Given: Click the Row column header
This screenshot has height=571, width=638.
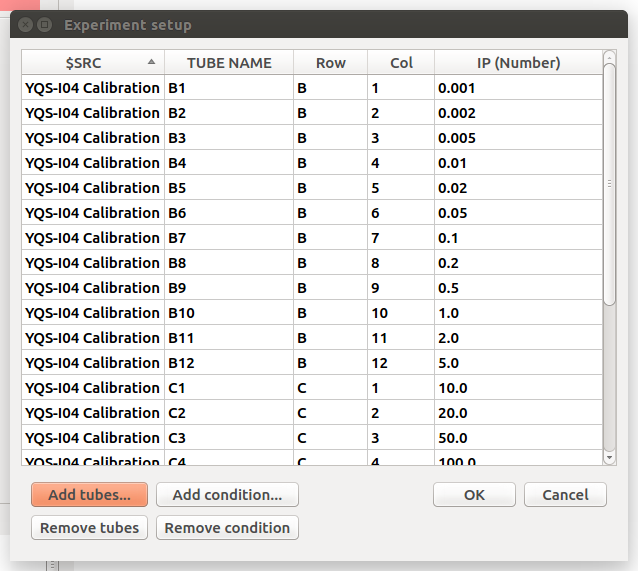Looking at the screenshot, I should pos(330,63).
